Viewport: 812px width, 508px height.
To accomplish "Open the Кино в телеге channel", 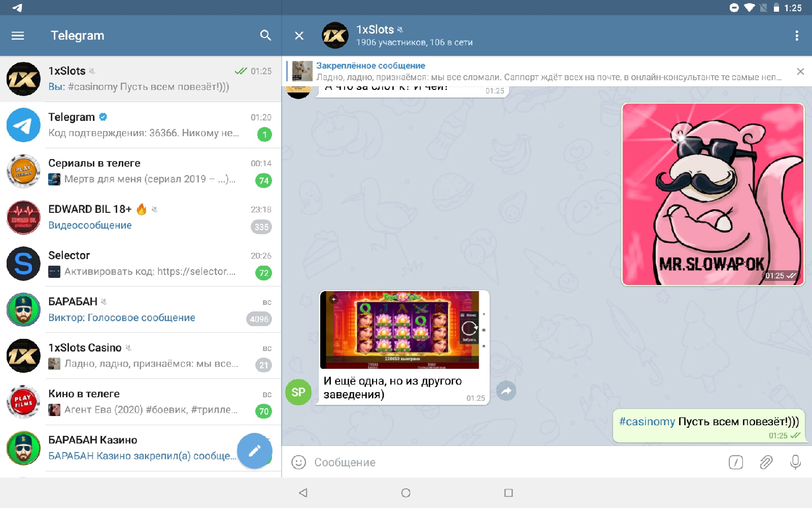I will click(141, 402).
